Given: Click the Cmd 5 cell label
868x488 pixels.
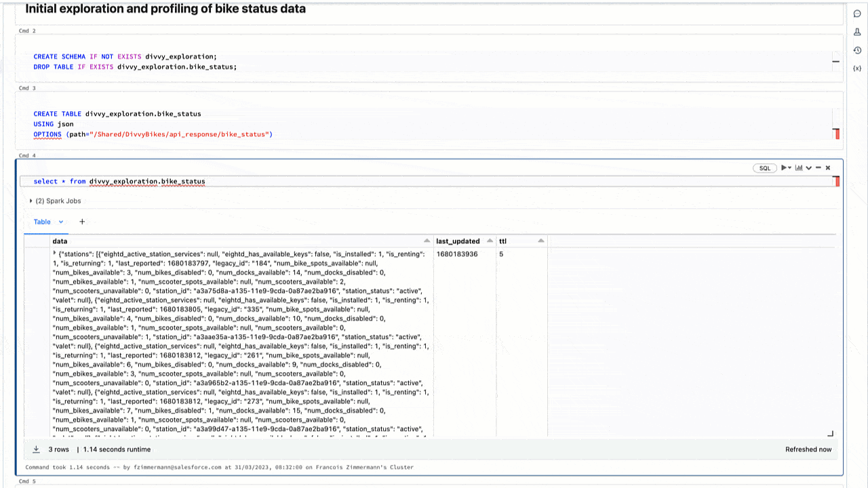Looking at the screenshot, I should click(x=27, y=481).
